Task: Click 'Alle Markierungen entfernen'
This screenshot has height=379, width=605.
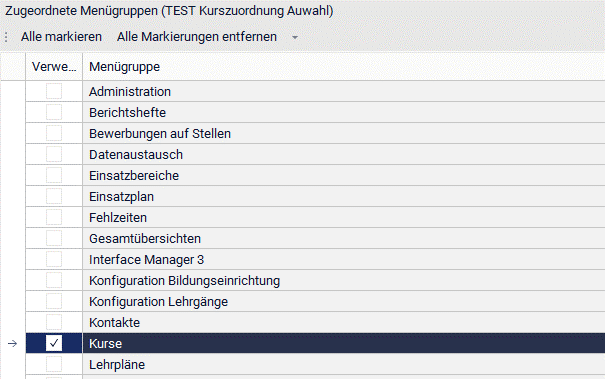Action: click(197, 37)
